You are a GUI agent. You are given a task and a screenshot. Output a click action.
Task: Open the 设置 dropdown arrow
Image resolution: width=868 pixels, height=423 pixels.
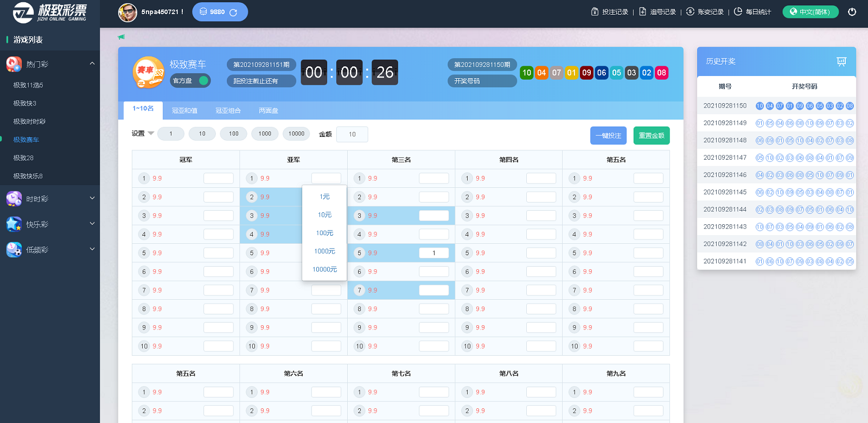[151, 134]
